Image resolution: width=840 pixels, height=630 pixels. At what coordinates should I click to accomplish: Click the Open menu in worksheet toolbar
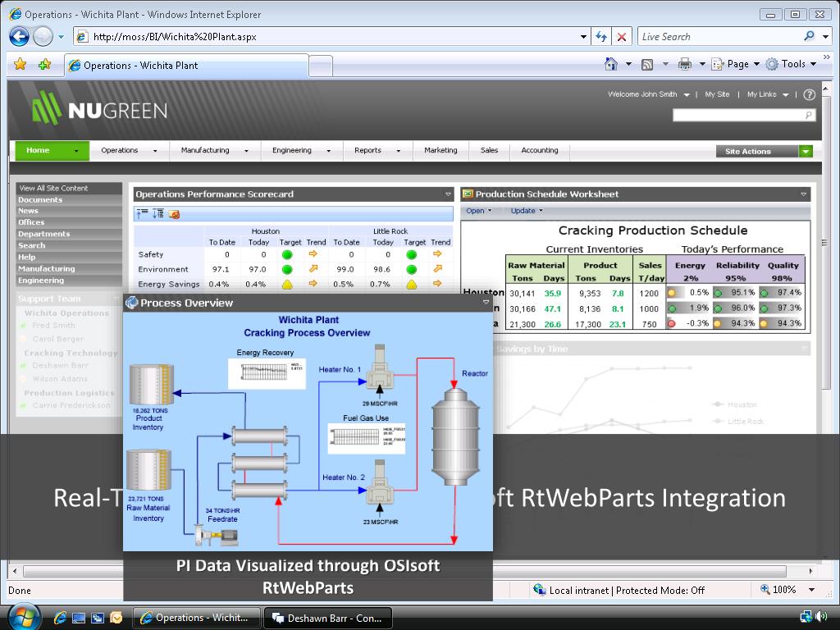(x=478, y=211)
